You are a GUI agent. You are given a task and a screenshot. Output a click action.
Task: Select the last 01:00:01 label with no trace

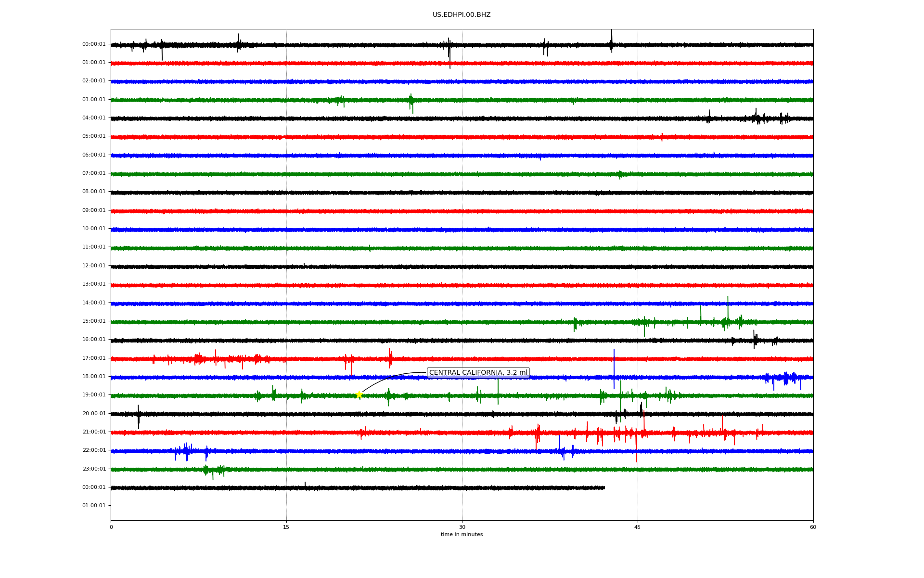pos(94,505)
